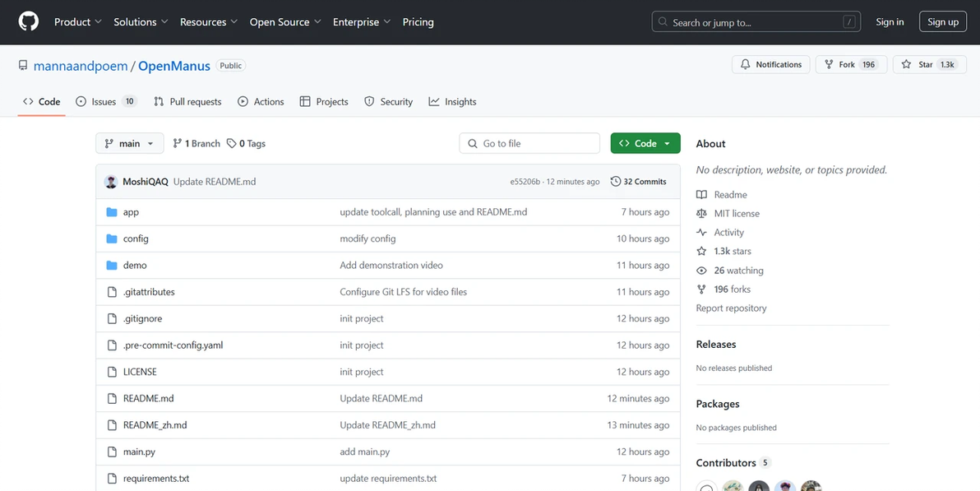Switch to the Issues tab

point(105,102)
